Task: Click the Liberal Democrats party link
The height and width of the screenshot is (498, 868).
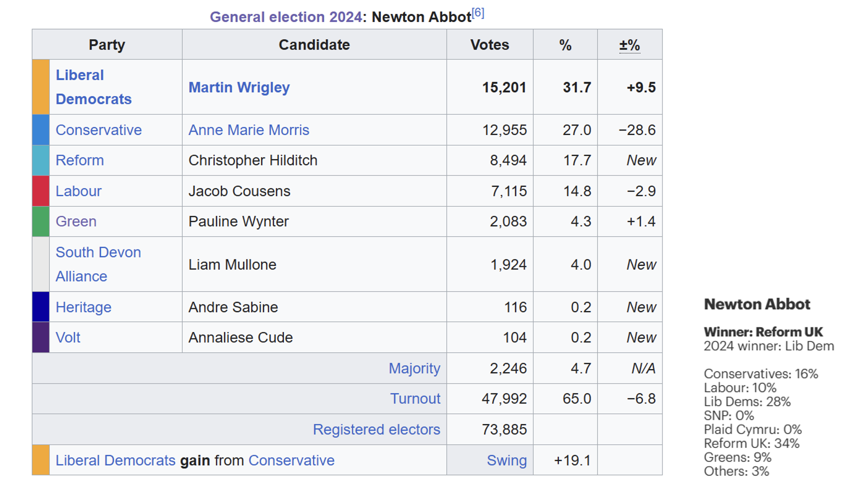Action: [x=93, y=87]
